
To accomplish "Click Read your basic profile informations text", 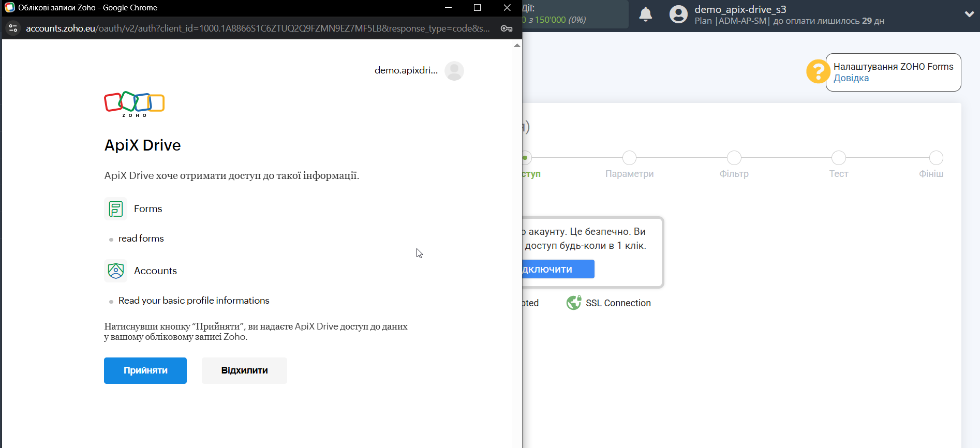I will point(194,301).
